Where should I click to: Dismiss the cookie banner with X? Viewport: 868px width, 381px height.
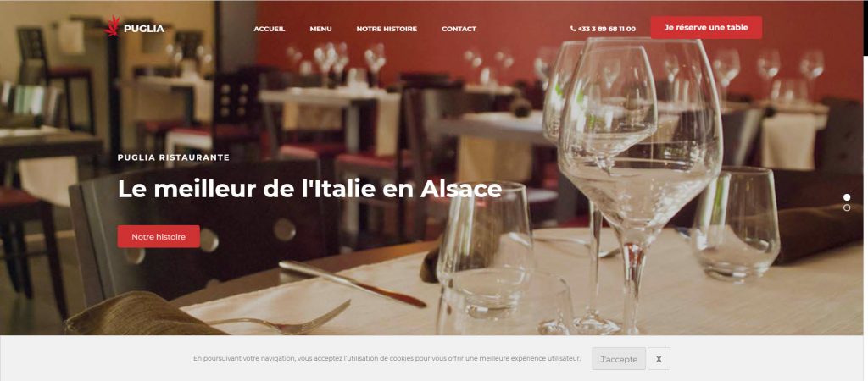[659, 358]
